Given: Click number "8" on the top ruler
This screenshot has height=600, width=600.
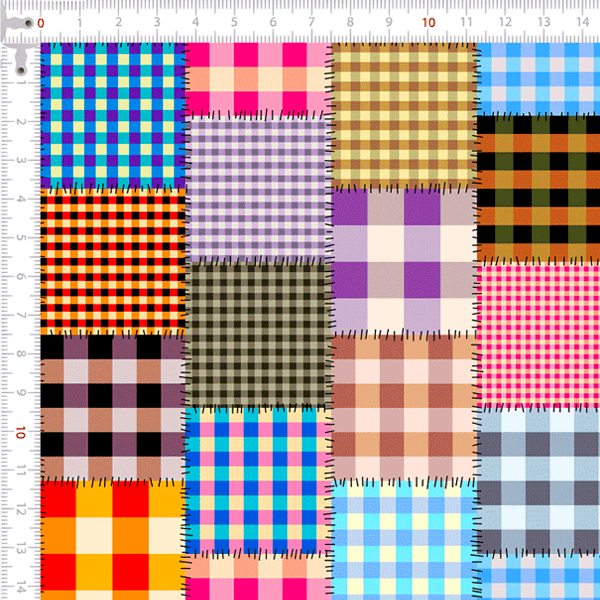Looking at the screenshot, I should click(x=350, y=22).
